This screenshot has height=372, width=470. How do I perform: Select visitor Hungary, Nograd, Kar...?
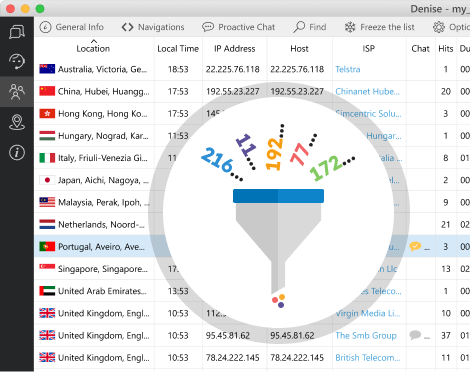tap(103, 136)
